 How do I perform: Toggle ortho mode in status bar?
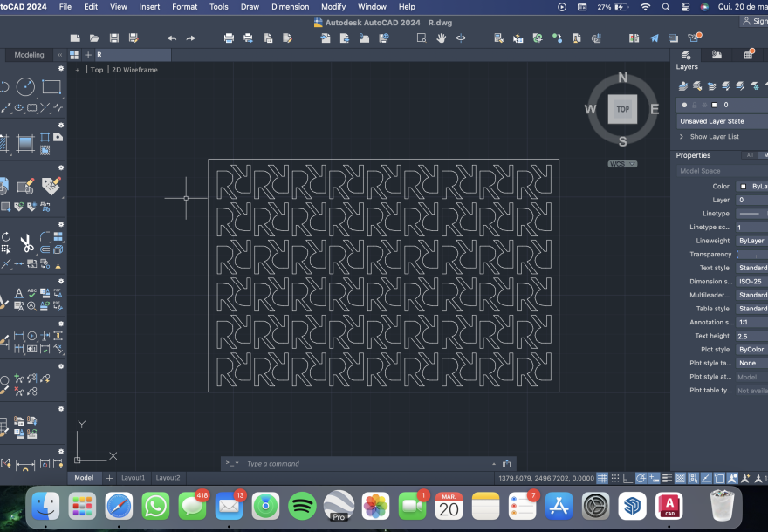click(x=627, y=478)
